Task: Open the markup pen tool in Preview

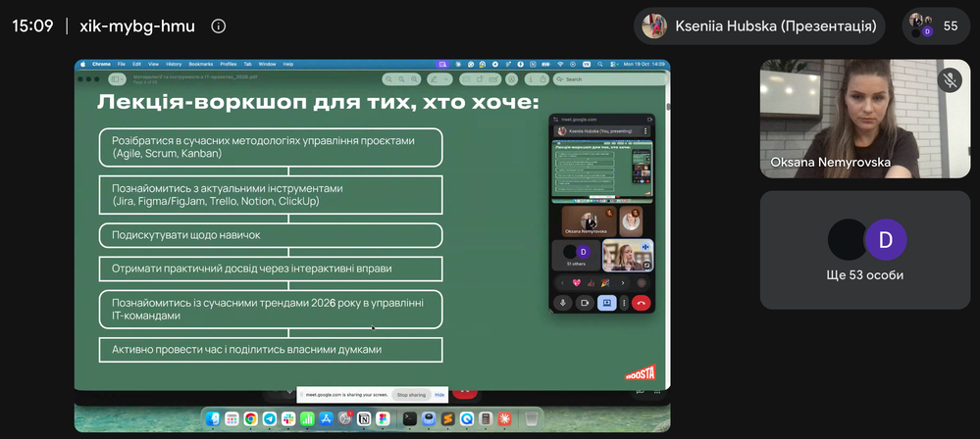Action: 434,79
